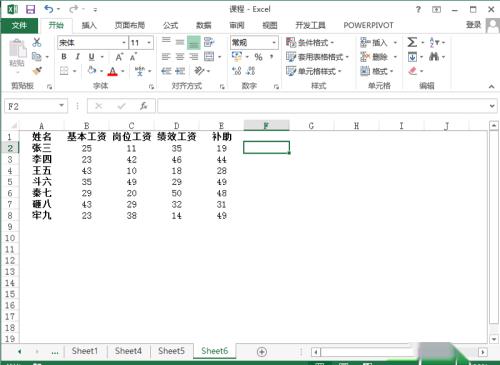
Task: Switch to 页面布局 ribbon tab
Action: pos(130,25)
